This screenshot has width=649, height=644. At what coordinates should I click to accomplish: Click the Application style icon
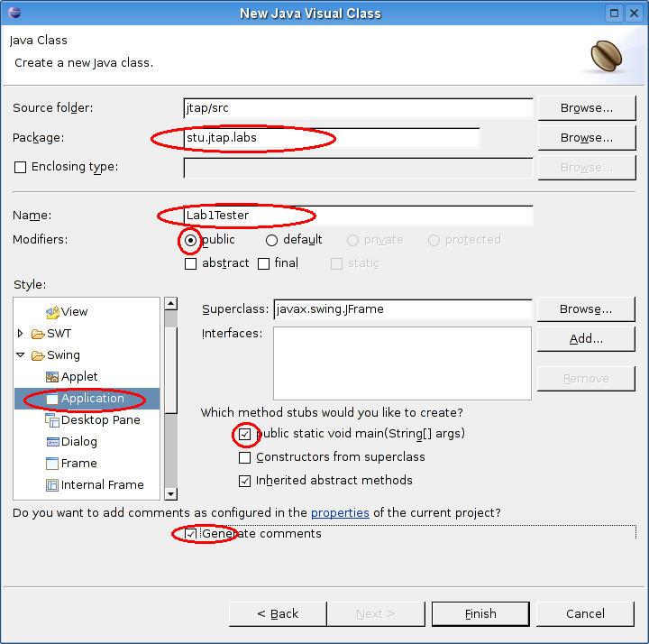click(x=52, y=399)
